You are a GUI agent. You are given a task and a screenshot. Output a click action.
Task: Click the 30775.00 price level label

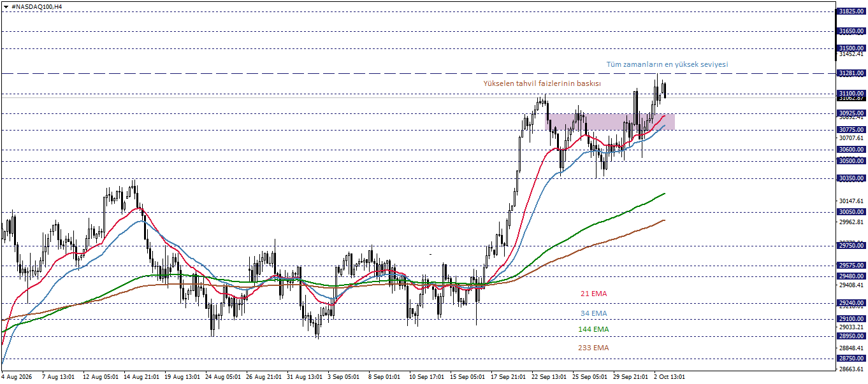tap(851, 129)
